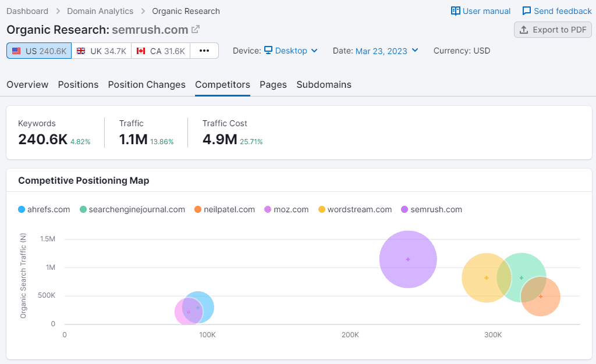Click the pink moz.com bubble center

[189, 312]
